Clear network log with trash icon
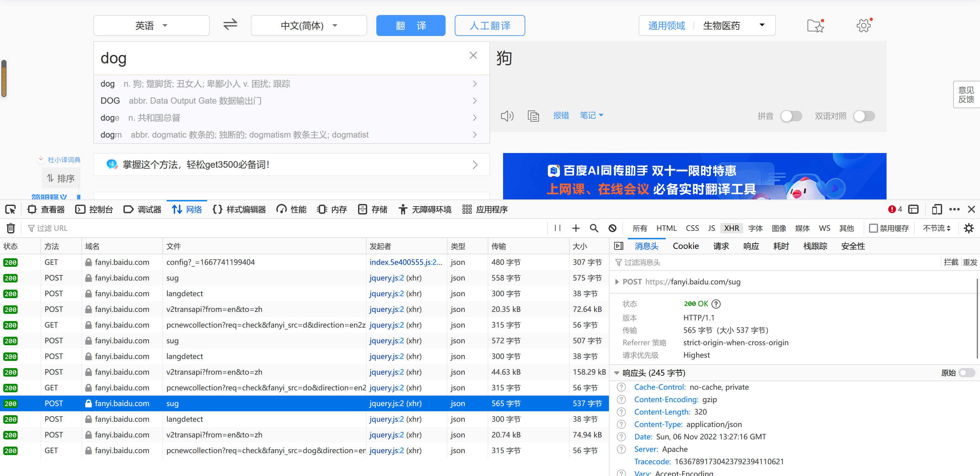Screen dimensions: 980x476 [x=11, y=228]
